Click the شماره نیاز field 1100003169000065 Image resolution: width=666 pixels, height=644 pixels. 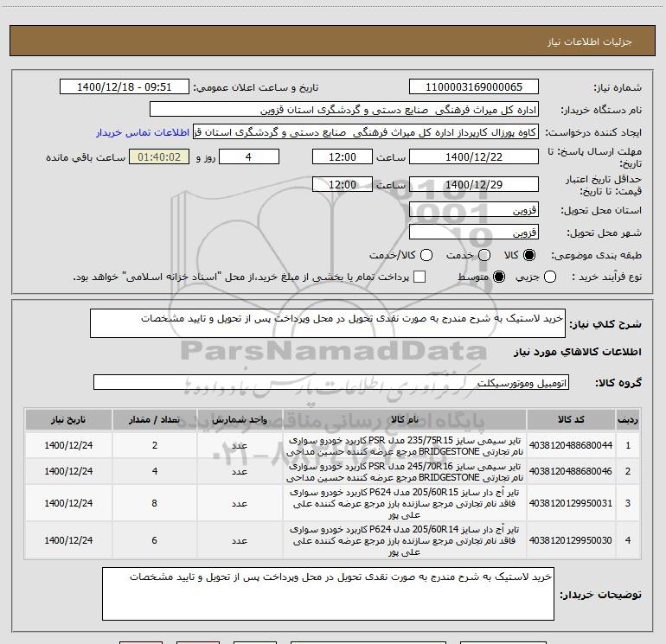point(474,87)
